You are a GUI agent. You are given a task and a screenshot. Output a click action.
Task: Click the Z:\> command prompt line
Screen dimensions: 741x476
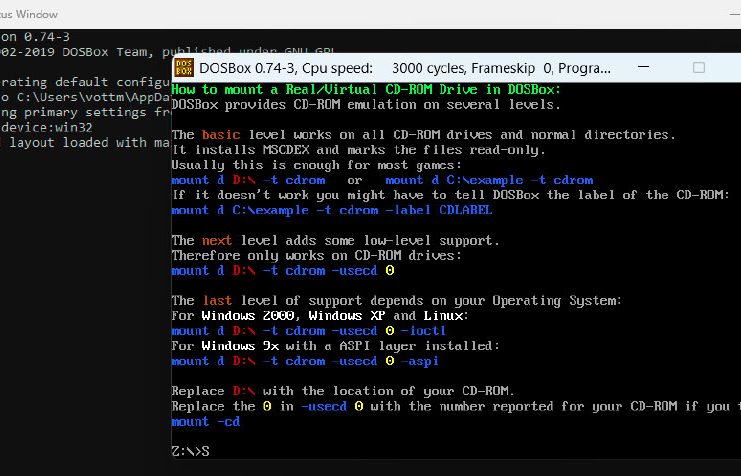coord(190,451)
